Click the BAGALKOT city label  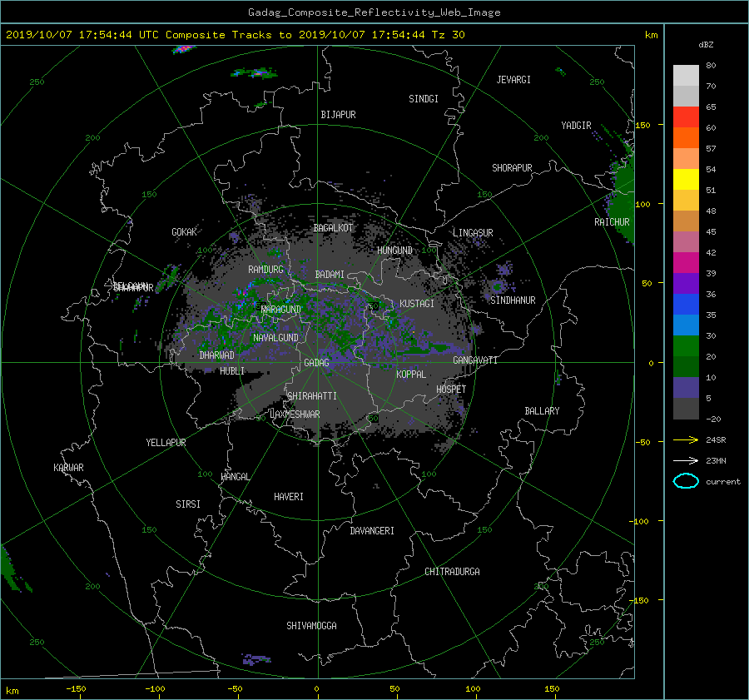coord(333,228)
